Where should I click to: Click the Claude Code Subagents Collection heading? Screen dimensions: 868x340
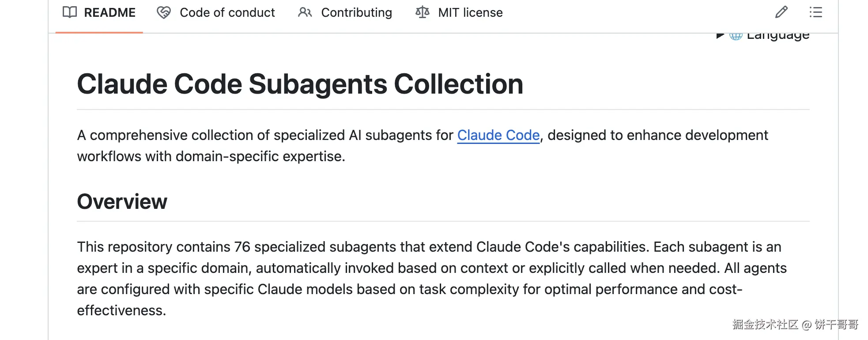(300, 84)
